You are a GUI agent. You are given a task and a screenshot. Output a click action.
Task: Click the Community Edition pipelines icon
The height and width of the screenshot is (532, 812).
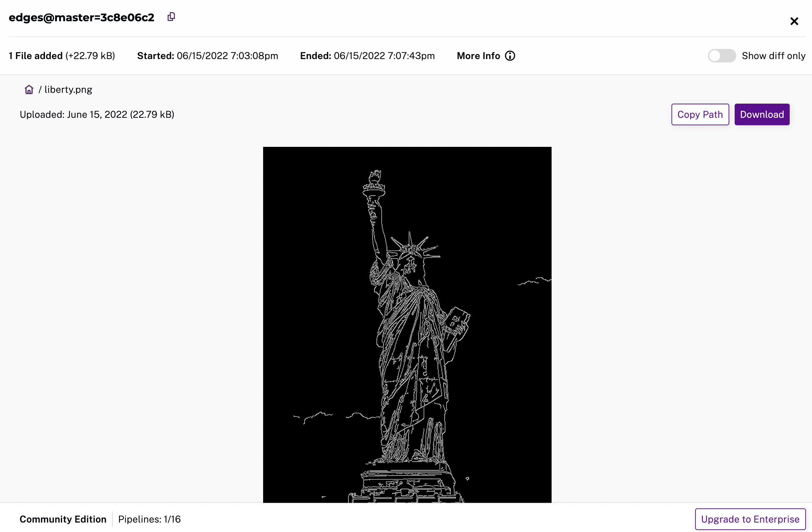150,519
